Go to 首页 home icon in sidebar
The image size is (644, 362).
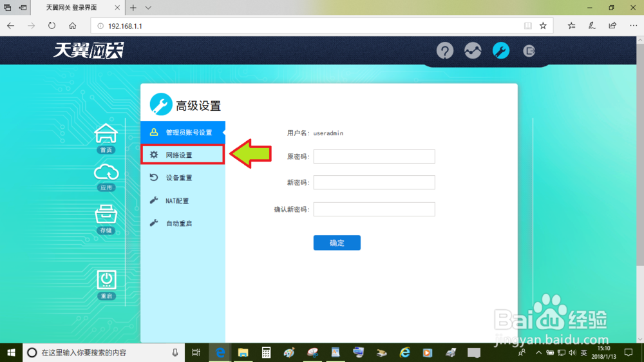(x=106, y=138)
